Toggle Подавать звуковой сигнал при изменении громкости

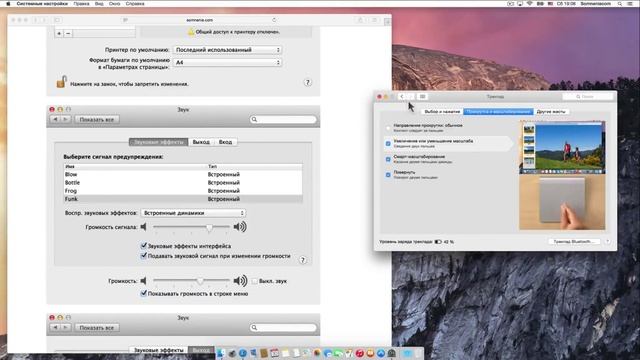coord(144,256)
